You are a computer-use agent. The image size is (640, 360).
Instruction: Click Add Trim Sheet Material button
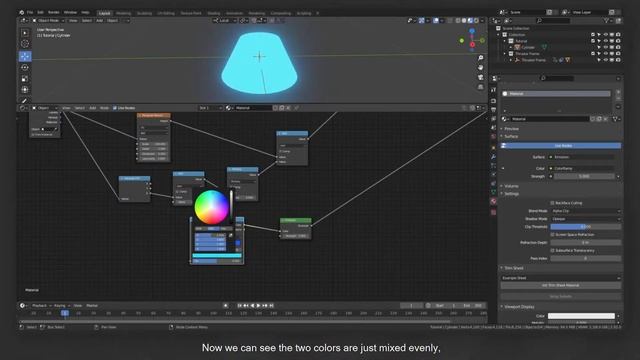[561, 286]
